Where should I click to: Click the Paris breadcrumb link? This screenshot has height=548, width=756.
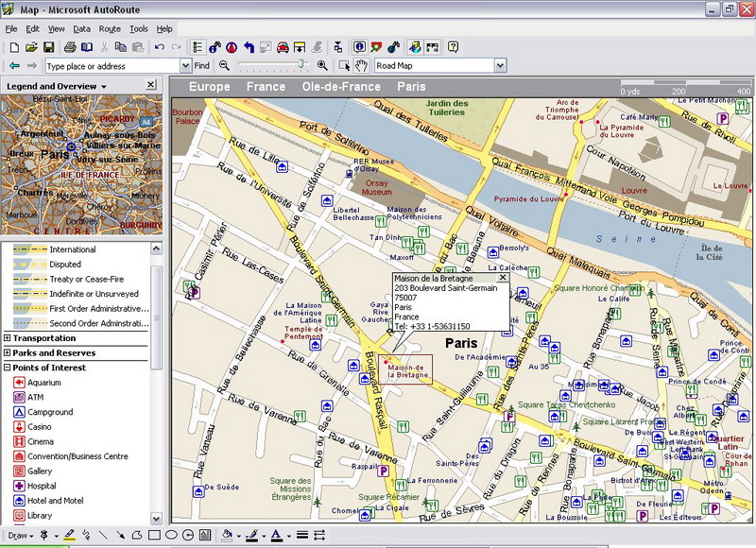(411, 87)
